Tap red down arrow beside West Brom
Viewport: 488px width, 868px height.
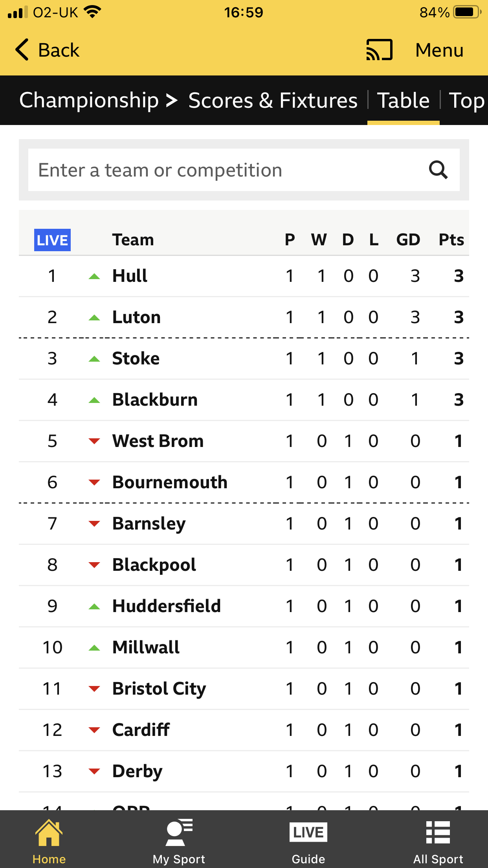point(94,441)
